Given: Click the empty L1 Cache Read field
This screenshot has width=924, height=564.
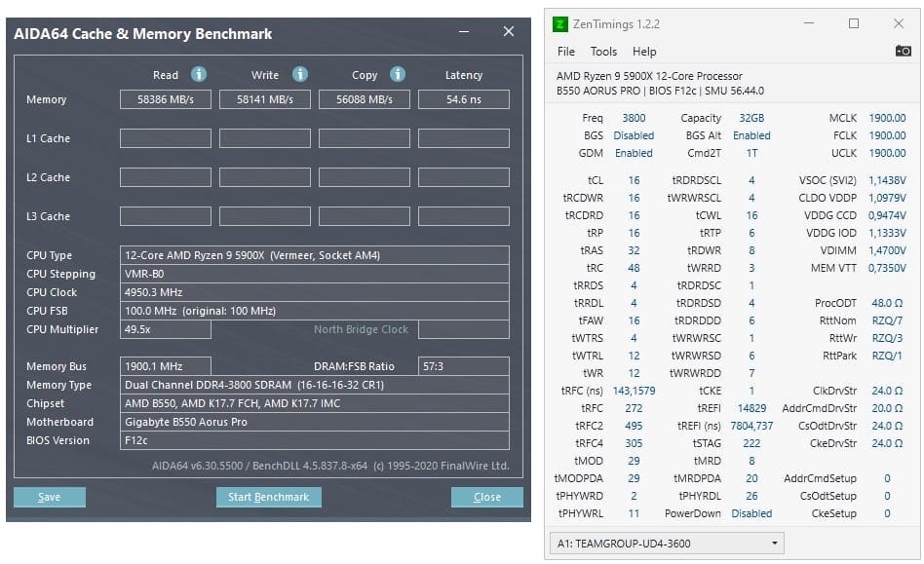Looking at the screenshot, I should (x=166, y=138).
